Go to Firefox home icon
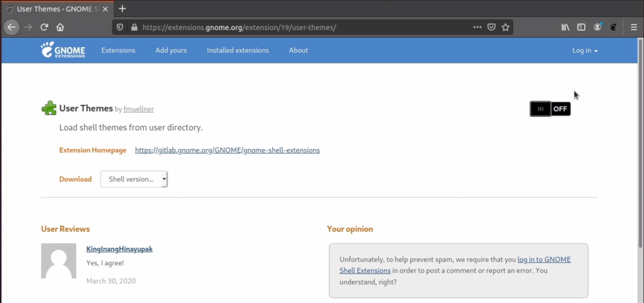This screenshot has width=644, height=303. click(60, 28)
